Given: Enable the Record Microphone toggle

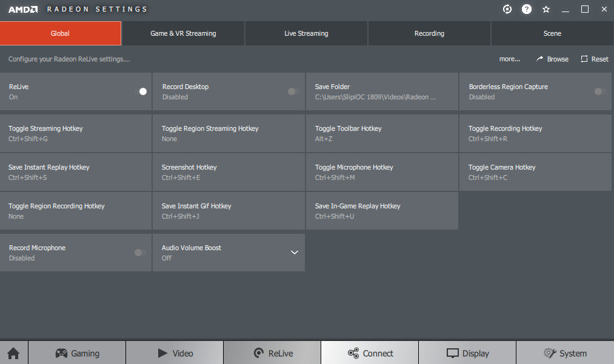Looking at the screenshot, I should 140,253.
